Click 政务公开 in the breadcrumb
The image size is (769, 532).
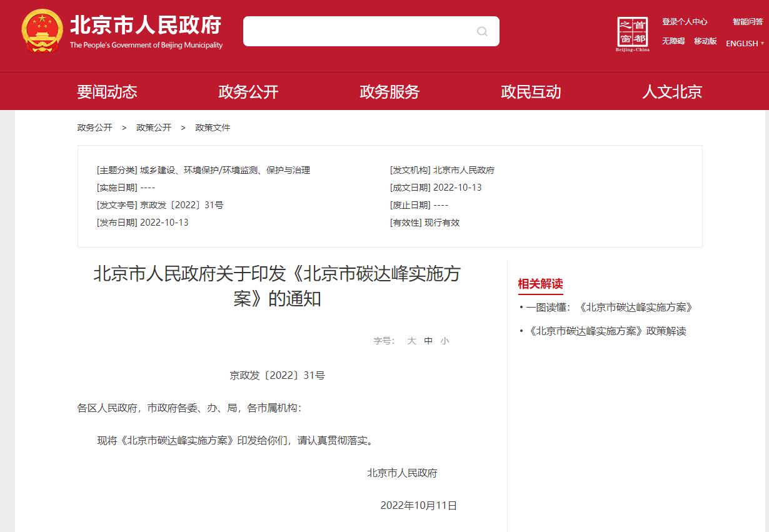tap(95, 128)
